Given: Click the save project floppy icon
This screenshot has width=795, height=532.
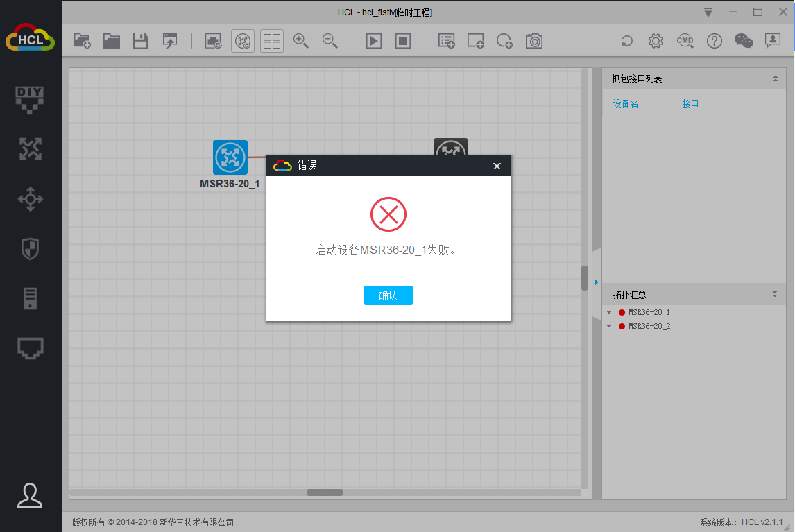Looking at the screenshot, I should [x=141, y=41].
